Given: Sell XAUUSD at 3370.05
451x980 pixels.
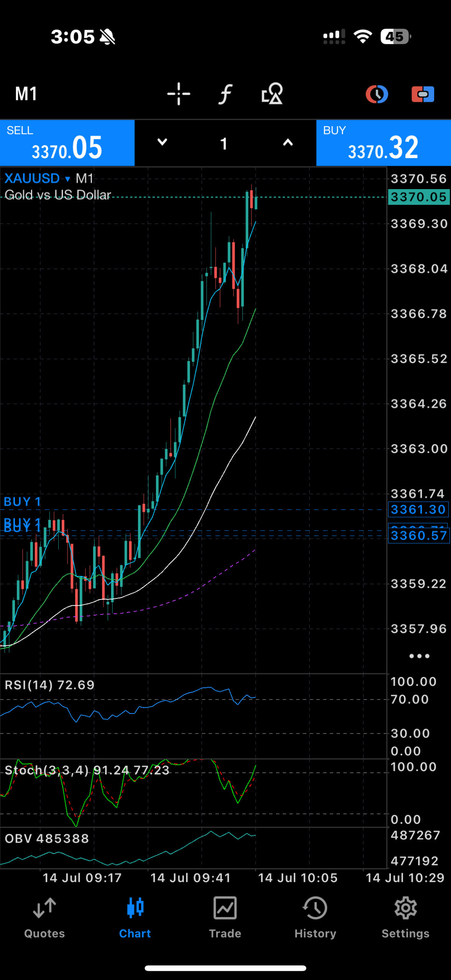Looking at the screenshot, I should click(x=67, y=143).
